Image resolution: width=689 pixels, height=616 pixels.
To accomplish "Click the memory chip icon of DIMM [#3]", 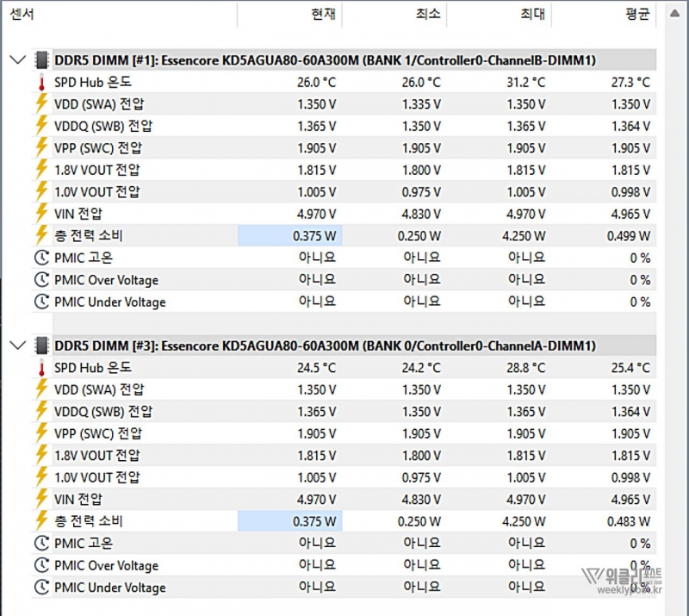I will (41, 345).
